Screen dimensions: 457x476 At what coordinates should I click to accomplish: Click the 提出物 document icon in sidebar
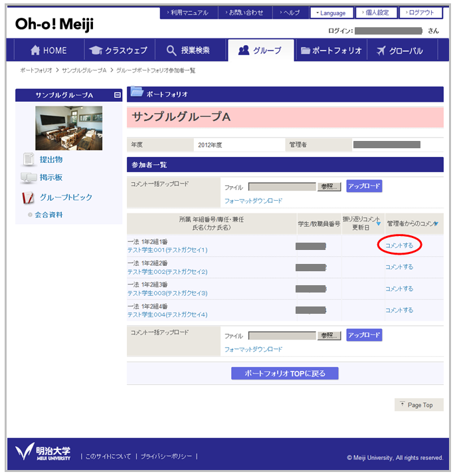tap(29, 159)
